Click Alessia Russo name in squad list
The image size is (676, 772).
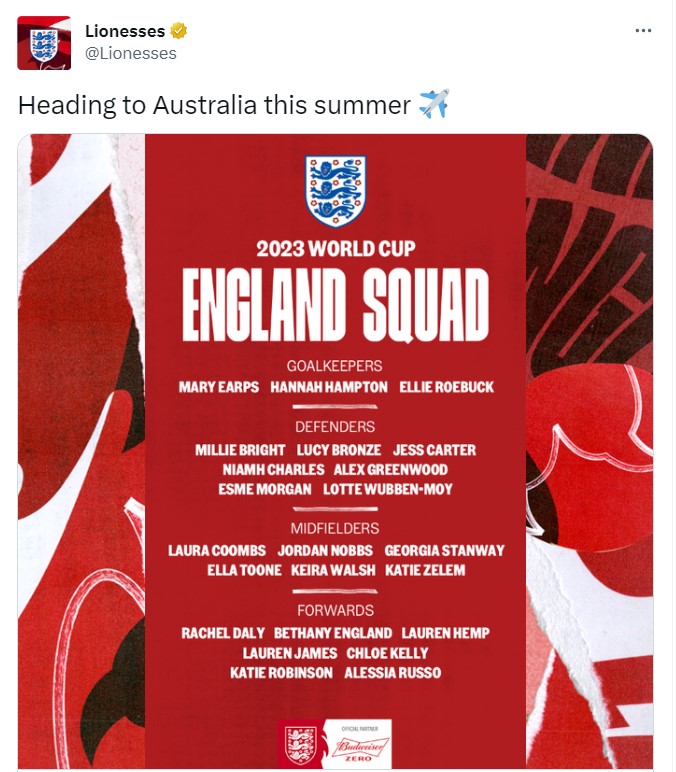pos(393,673)
